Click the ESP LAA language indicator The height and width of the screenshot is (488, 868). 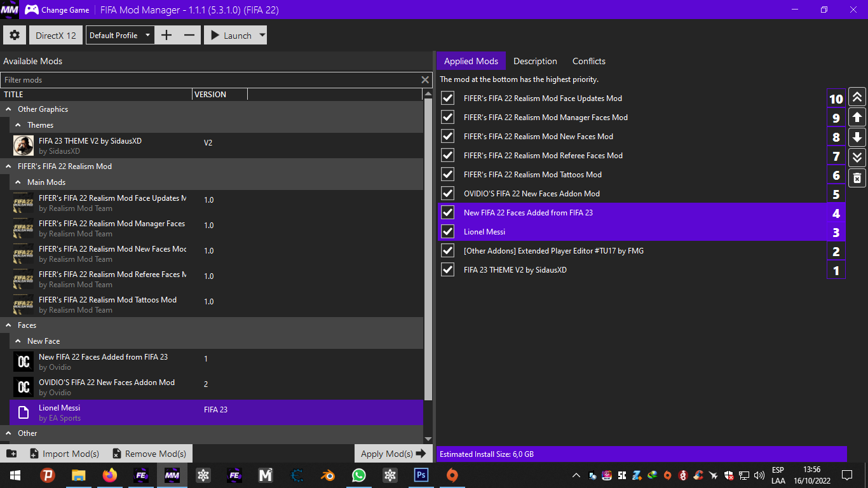778,475
